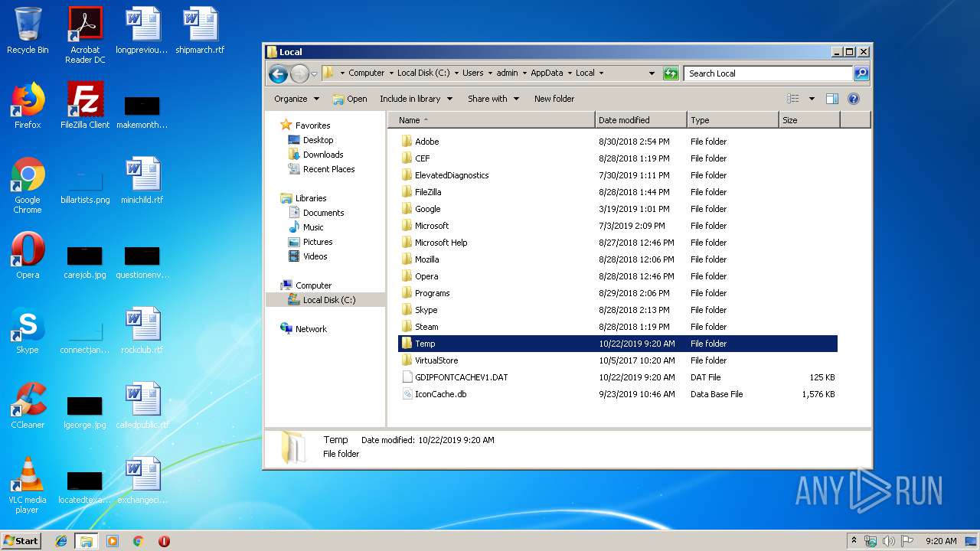The height and width of the screenshot is (551, 980).
Task: Click AppData breadcrumb in address bar
Action: click(x=547, y=73)
